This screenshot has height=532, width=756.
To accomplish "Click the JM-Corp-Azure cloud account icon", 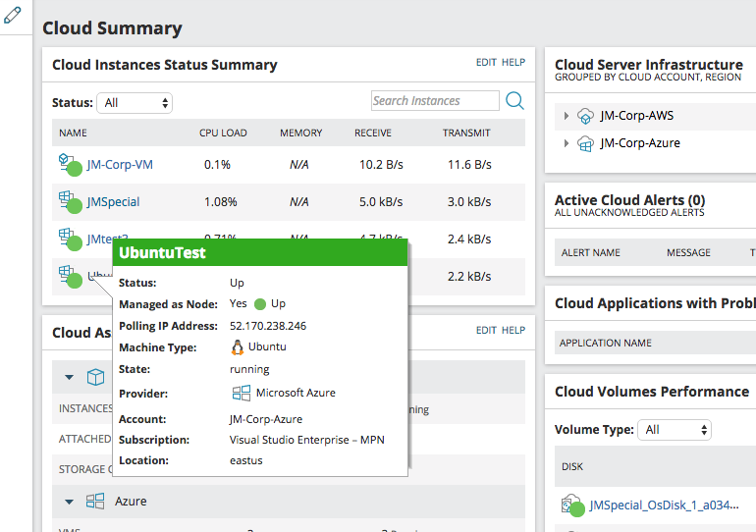I will pyautogui.click(x=585, y=143).
